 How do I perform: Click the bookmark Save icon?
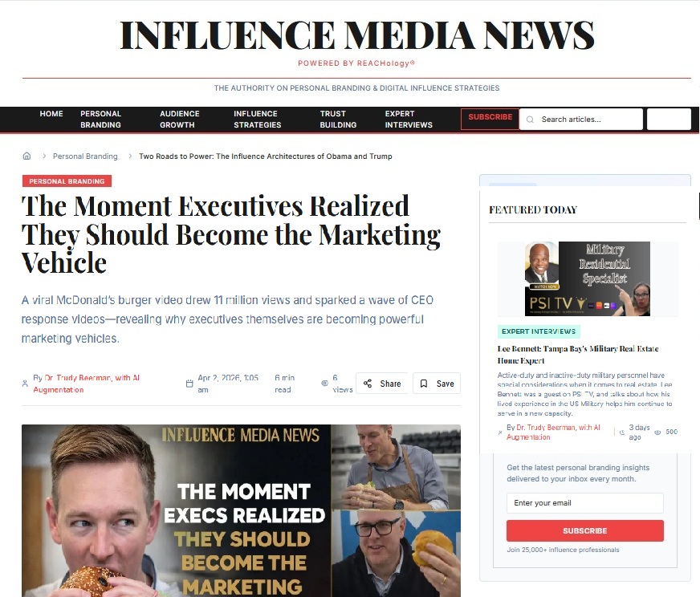pos(424,384)
